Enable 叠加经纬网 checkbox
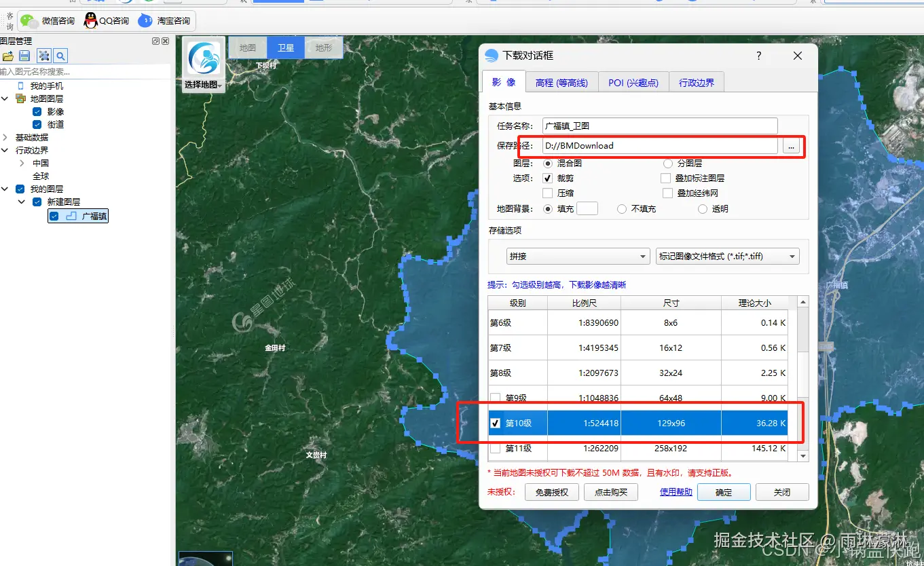This screenshot has height=566, width=924. tap(666, 193)
